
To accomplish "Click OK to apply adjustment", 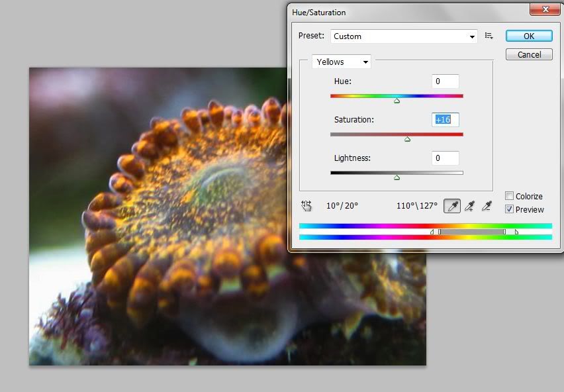I will click(529, 36).
